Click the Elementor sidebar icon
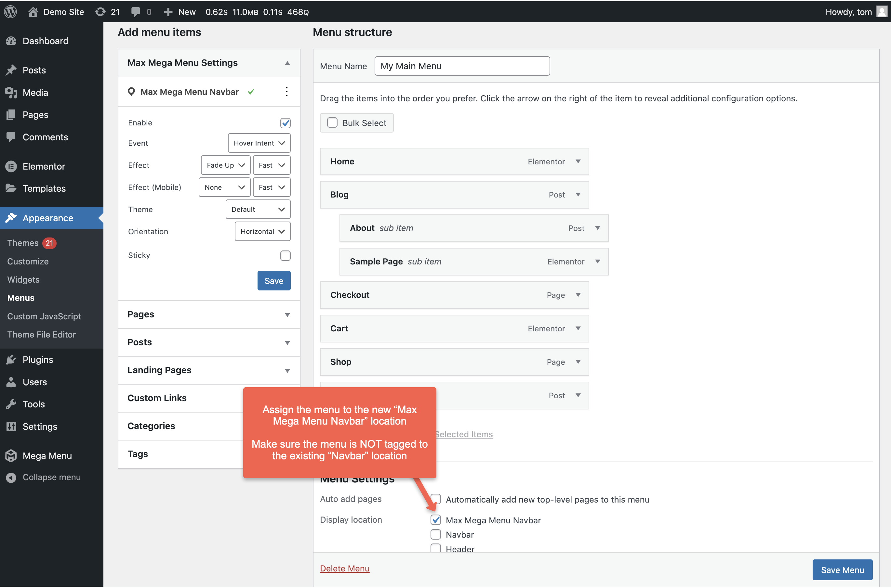 tap(11, 166)
